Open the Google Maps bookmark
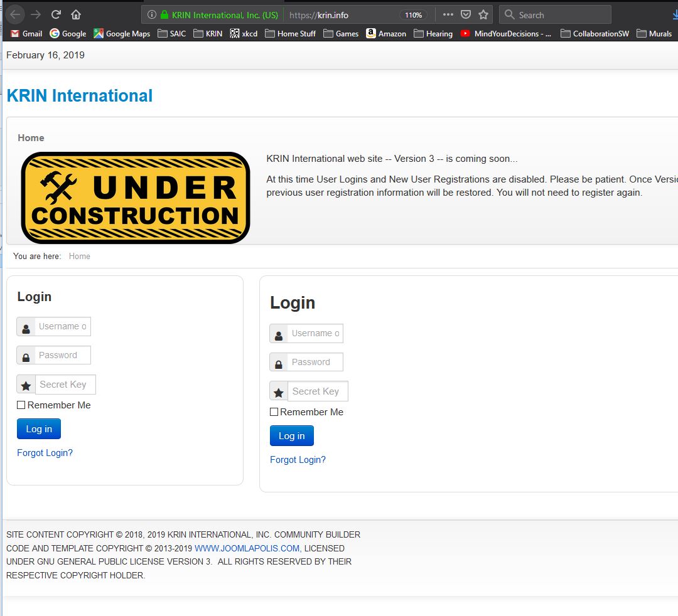Image resolution: width=678 pixels, height=616 pixels. (122, 34)
